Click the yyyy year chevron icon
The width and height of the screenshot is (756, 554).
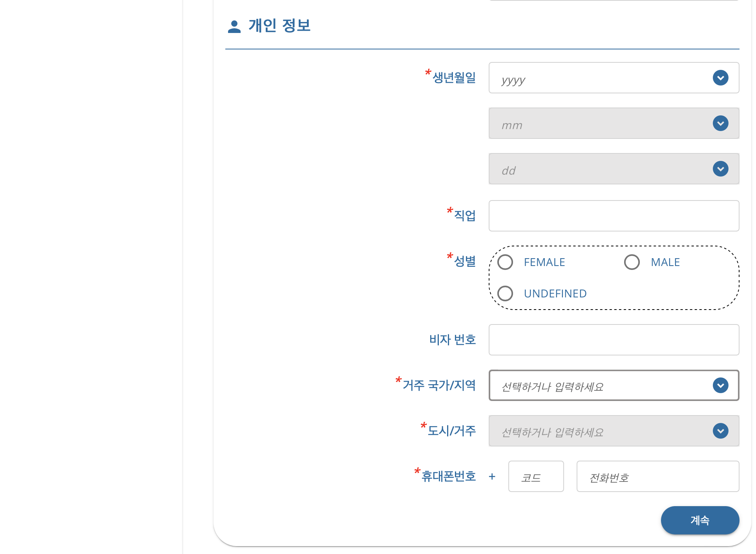[720, 78]
